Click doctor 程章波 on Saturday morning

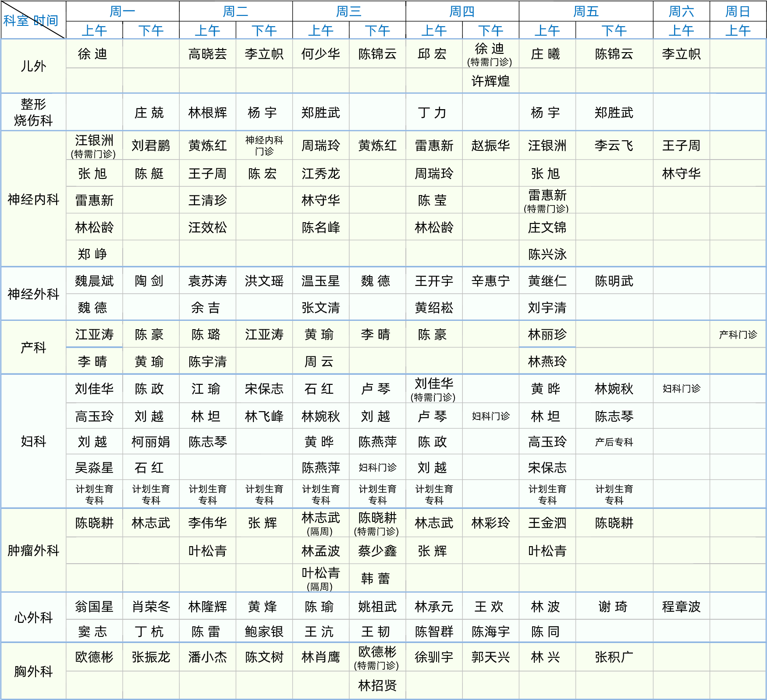tap(681, 607)
